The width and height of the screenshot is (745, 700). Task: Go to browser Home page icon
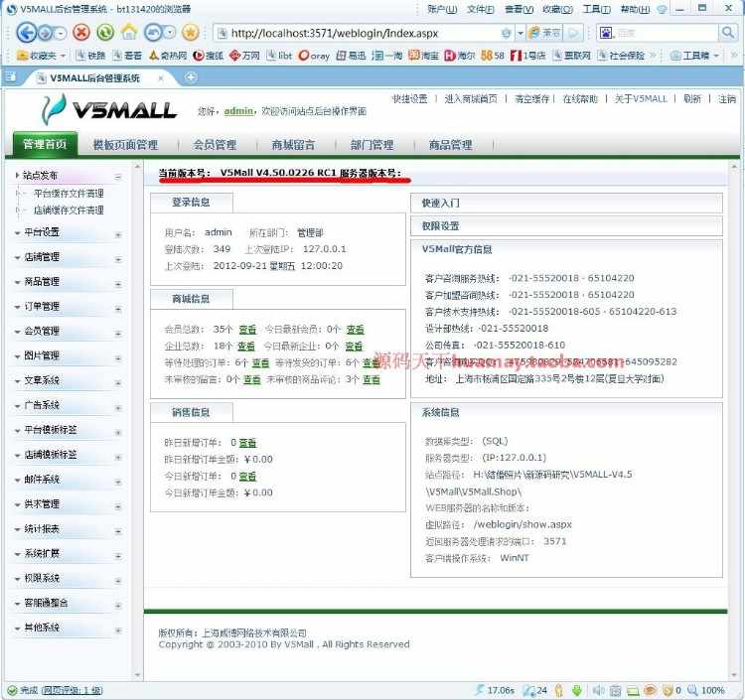129,32
